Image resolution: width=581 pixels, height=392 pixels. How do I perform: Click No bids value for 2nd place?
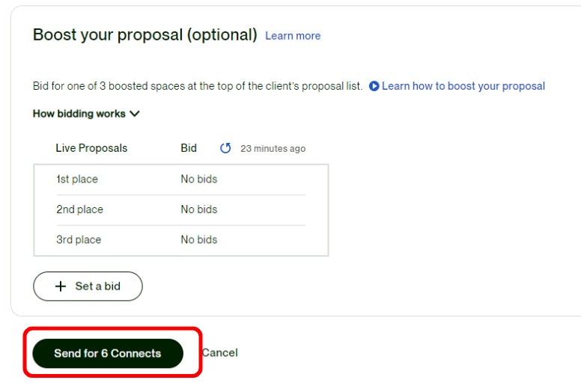coord(199,209)
